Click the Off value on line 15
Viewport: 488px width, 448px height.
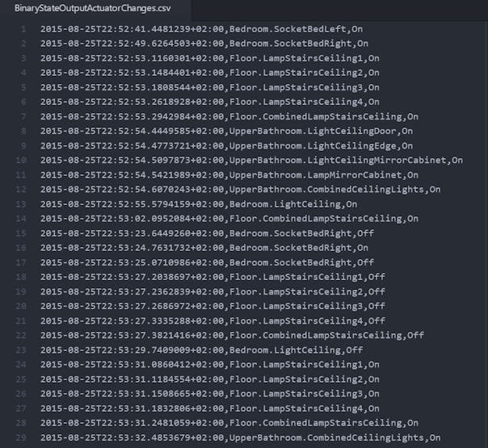click(x=365, y=233)
